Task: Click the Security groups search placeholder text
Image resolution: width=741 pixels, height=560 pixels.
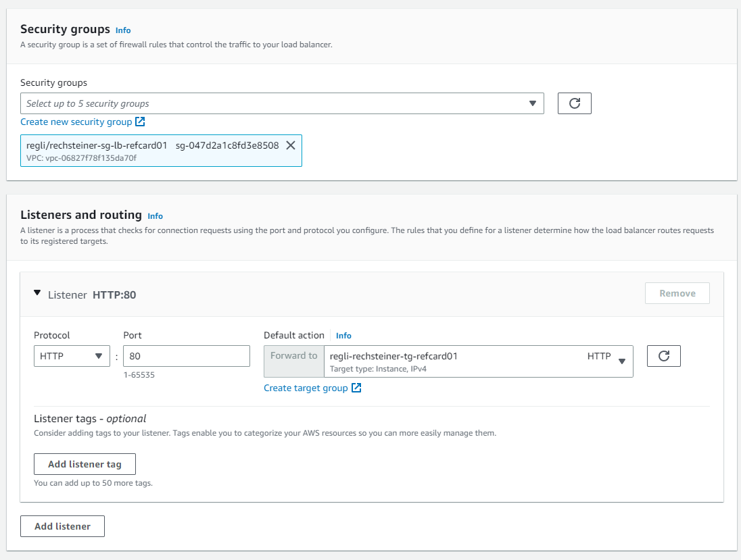Action: pyautogui.click(x=88, y=103)
